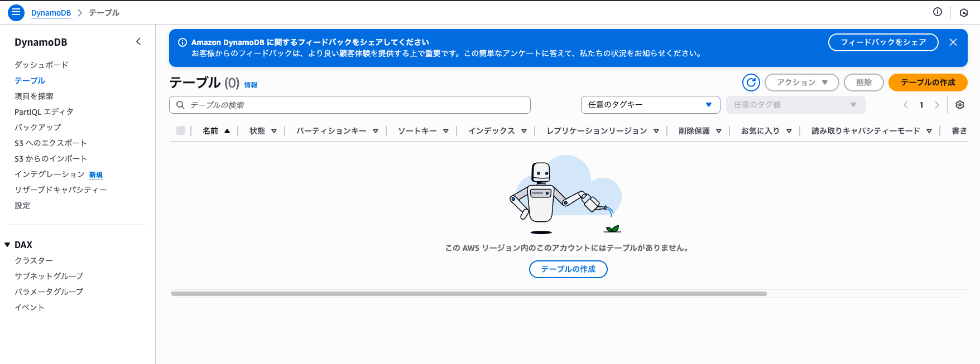Click the info icon in top bar
This screenshot has width=980, height=364.
(x=938, y=12)
